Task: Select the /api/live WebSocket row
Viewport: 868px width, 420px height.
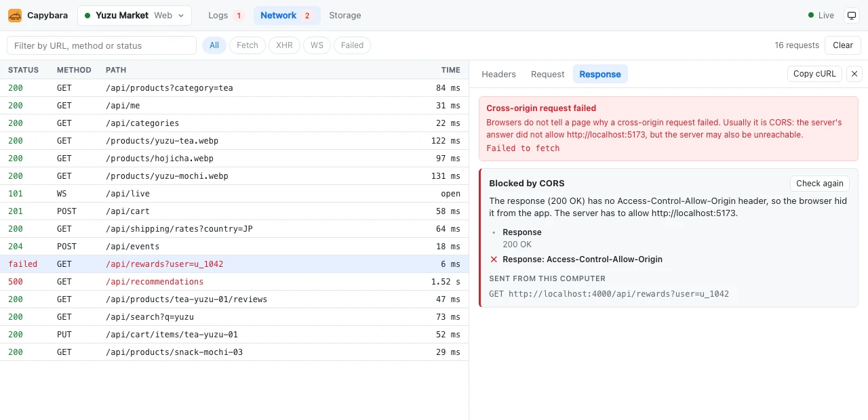Action: coord(234,194)
